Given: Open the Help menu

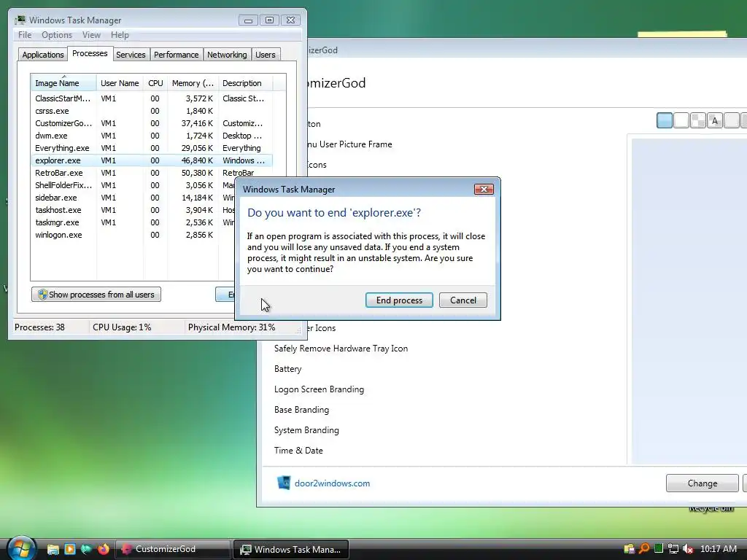Looking at the screenshot, I should [120, 35].
